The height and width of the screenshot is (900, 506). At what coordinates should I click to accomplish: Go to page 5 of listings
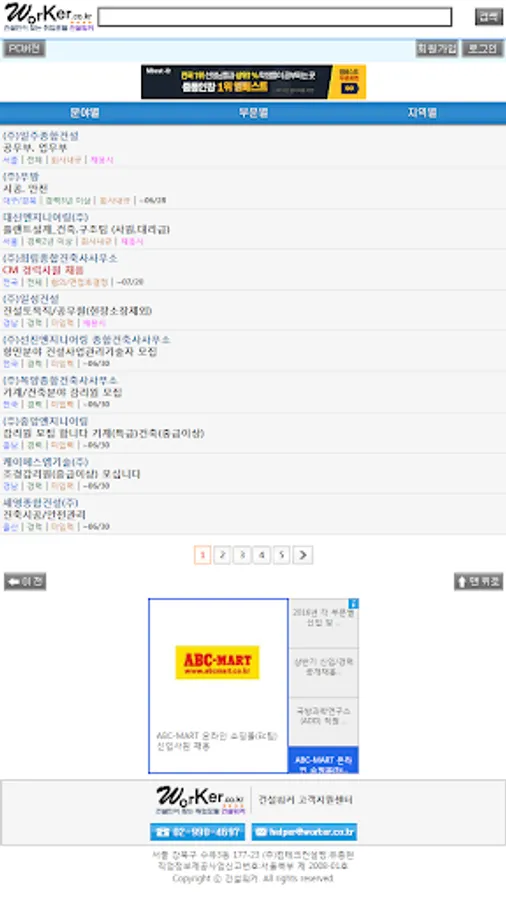click(281, 555)
